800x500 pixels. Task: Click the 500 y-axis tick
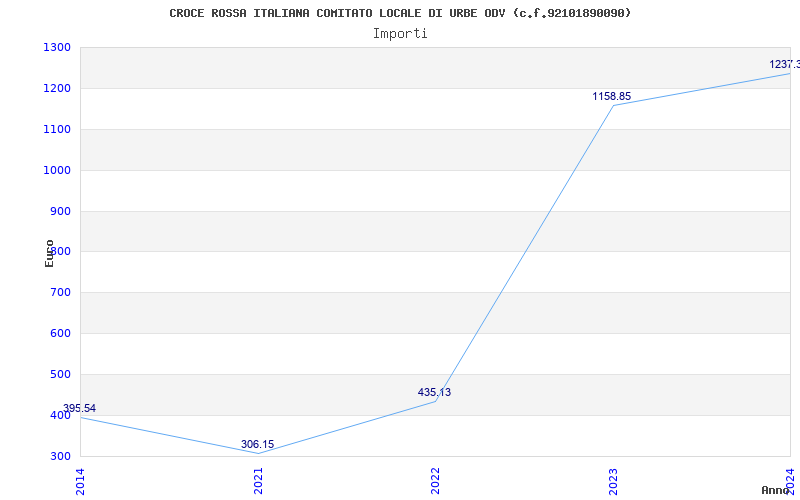coord(61,374)
